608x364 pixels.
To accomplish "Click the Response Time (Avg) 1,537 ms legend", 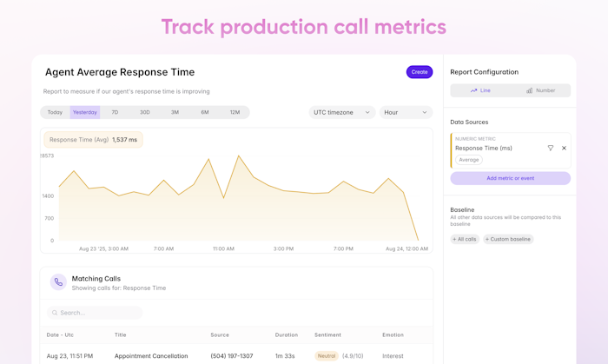I will 93,140.
